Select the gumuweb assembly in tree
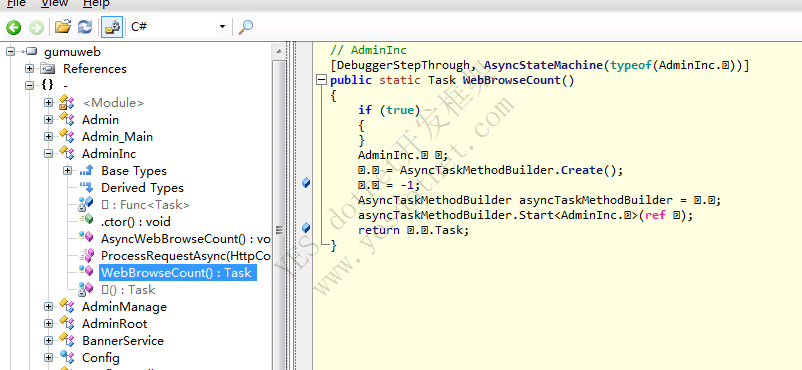802x370 pixels. click(72, 52)
